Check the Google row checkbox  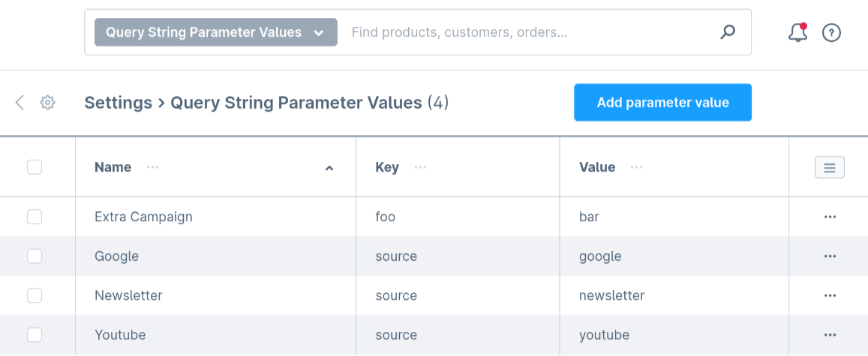35,256
